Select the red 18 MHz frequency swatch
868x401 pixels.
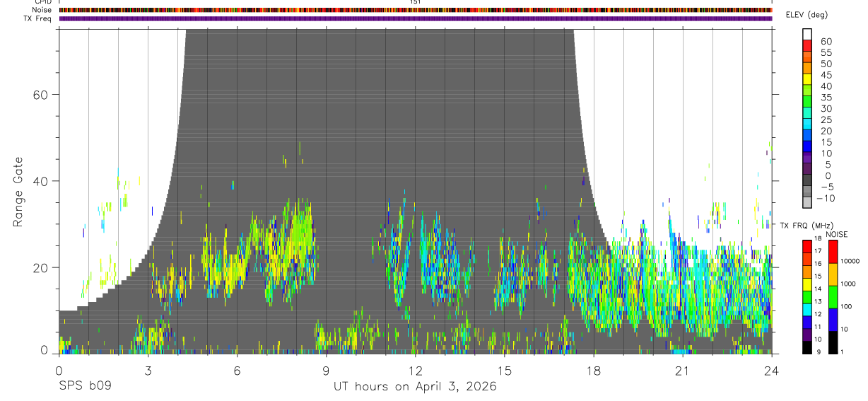(807, 247)
